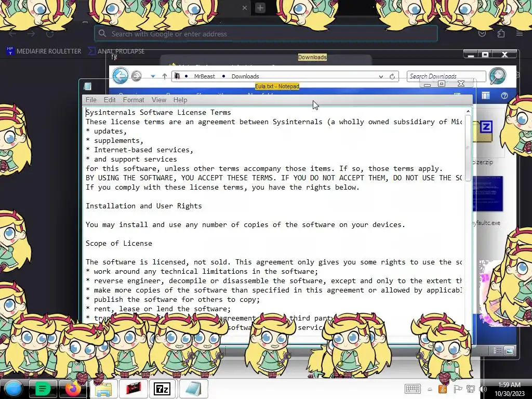Click Notepad's vertical scrollbar thumb
This screenshot has width=532, height=399.
(x=468, y=148)
